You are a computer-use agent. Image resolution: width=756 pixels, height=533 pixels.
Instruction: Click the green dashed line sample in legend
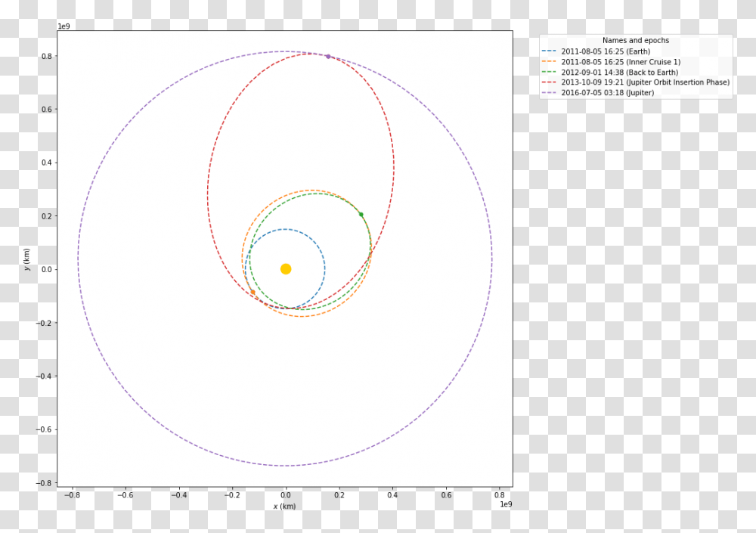pos(549,73)
